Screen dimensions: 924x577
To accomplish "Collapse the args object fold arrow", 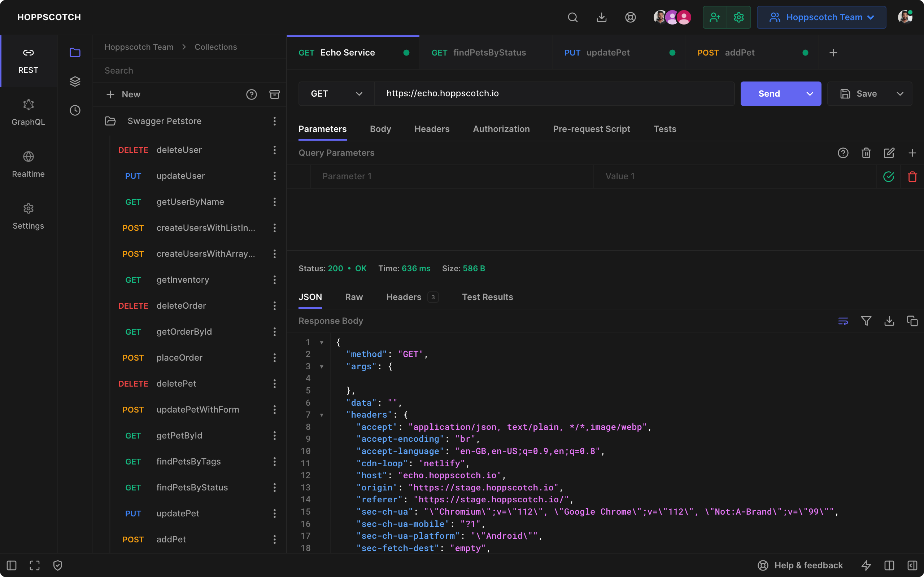I will pos(322,367).
